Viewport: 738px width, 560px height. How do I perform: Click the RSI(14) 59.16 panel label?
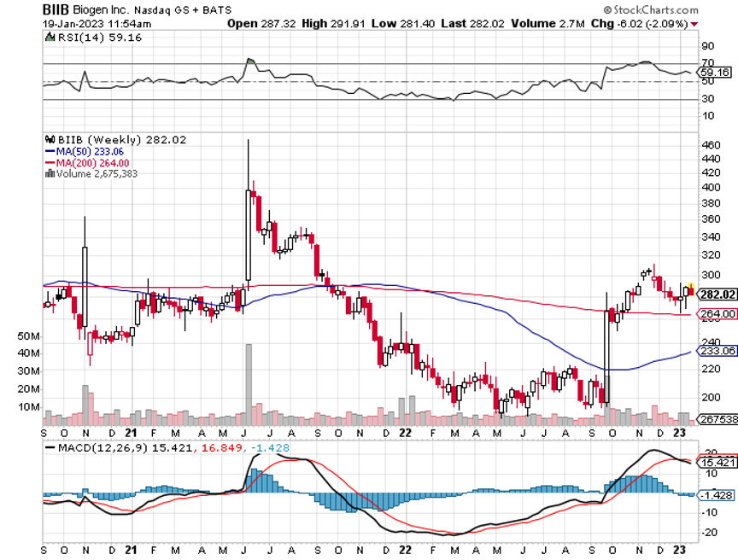tap(100, 38)
